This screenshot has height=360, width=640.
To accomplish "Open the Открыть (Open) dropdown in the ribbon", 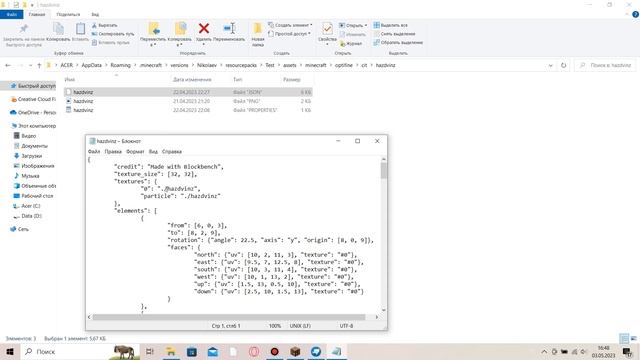I will (353, 25).
